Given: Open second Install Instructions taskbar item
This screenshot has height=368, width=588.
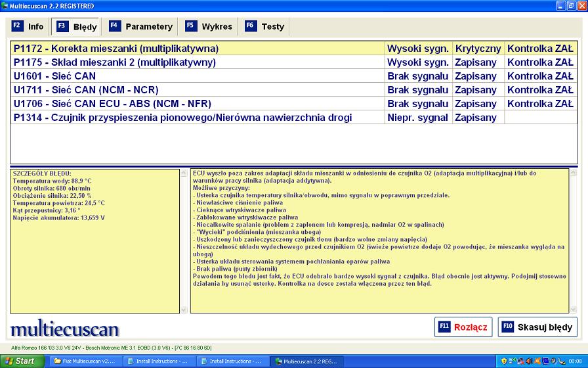Looking at the screenshot, I should point(232,361).
